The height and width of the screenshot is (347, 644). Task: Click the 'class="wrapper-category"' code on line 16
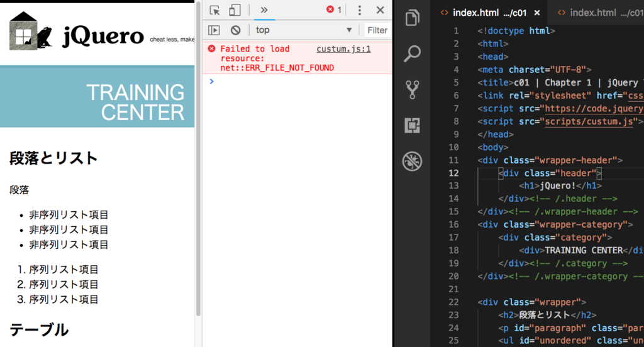[565, 224]
